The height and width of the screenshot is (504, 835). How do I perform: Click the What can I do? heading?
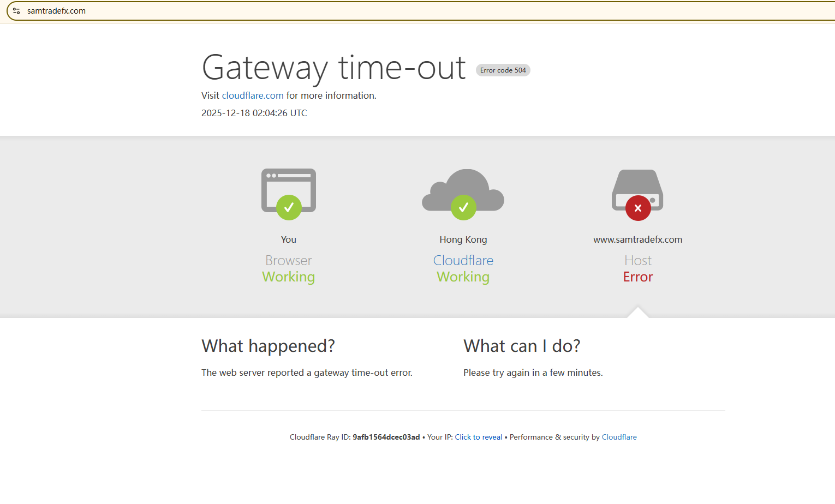pos(522,346)
